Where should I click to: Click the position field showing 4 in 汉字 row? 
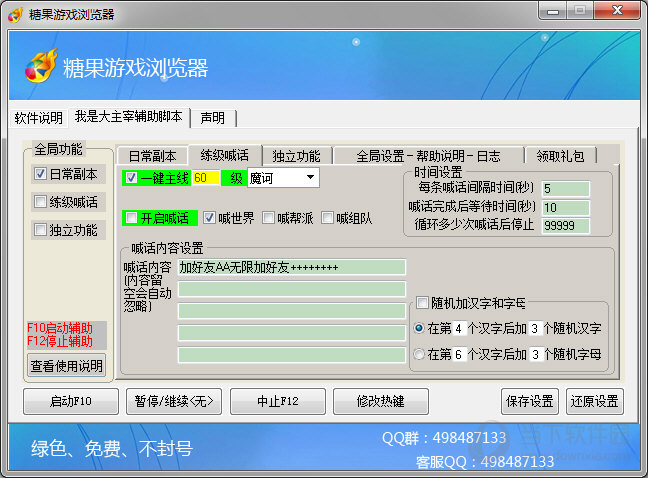coord(459,329)
